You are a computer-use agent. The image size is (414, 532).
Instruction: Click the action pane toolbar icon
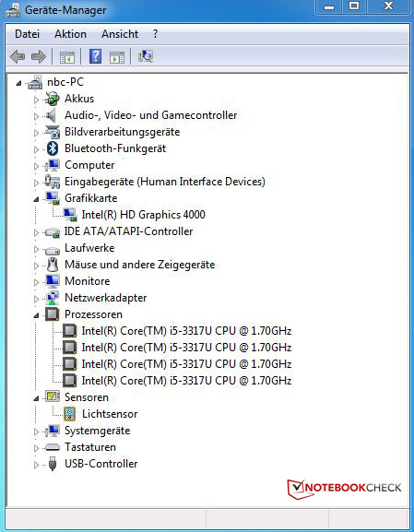tap(117, 57)
